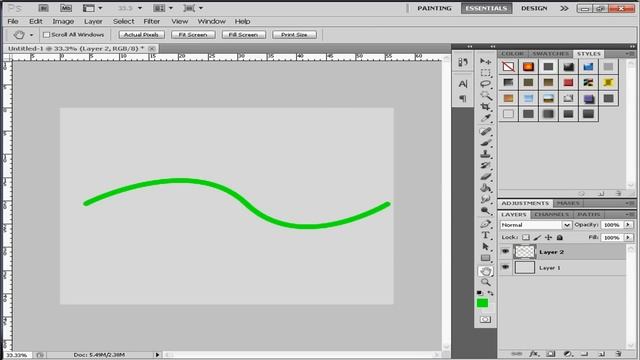Select the Zoom tool in toolbox
Image resolution: width=640 pixels, height=360 pixels.
(x=485, y=282)
